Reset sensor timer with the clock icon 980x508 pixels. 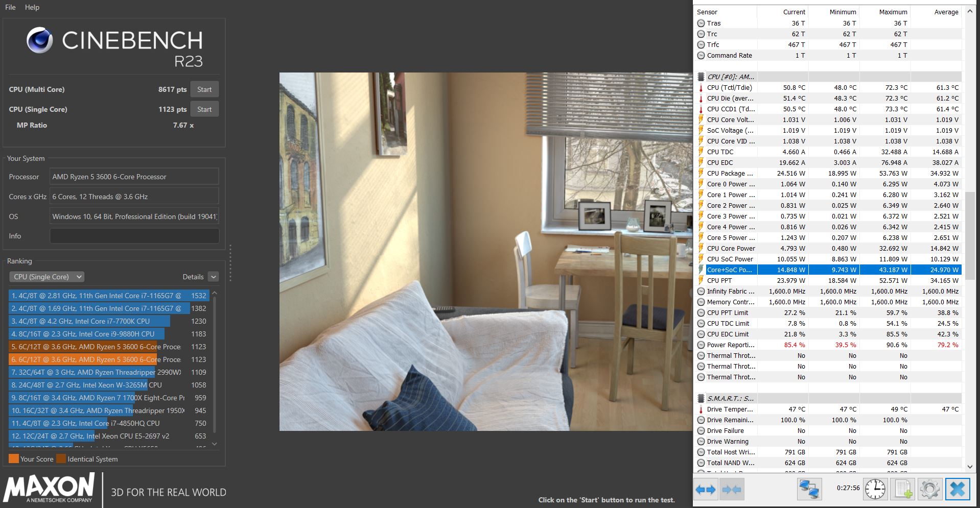tap(875, 489)
